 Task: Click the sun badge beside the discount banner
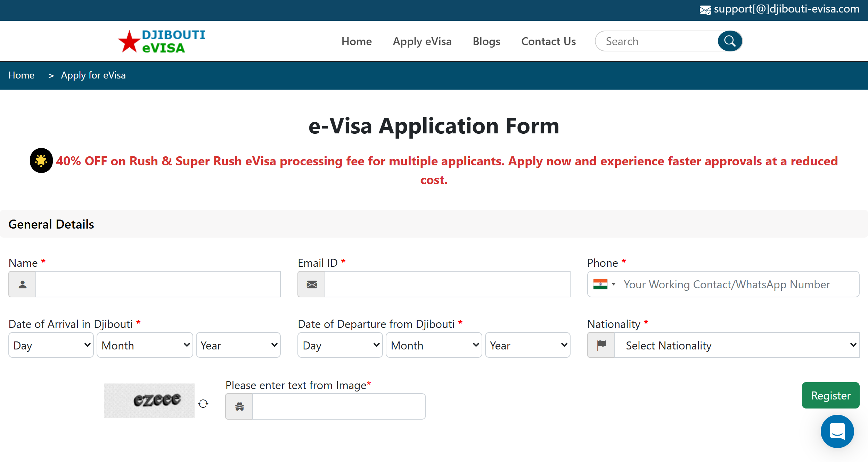click(x=41, y=160)
